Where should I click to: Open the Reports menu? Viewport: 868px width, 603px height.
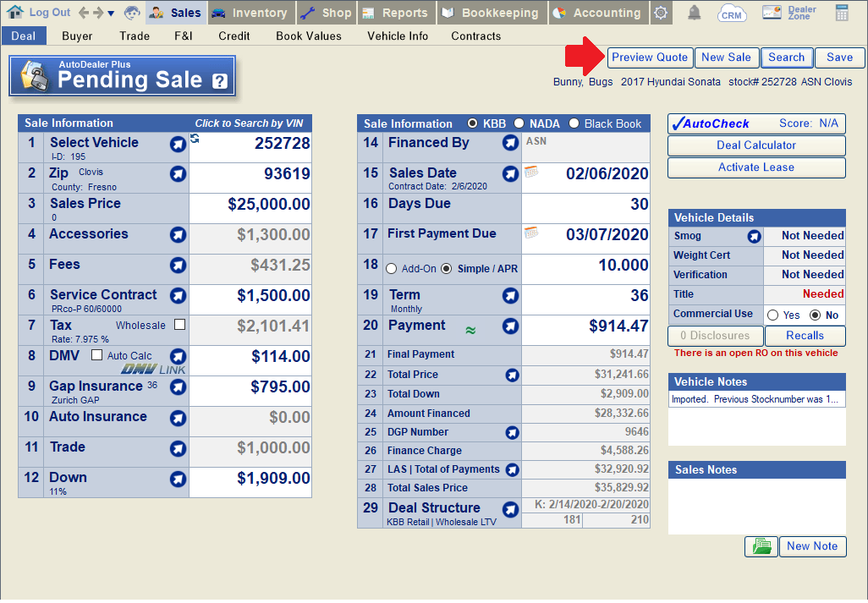click(x=397, y=13)
